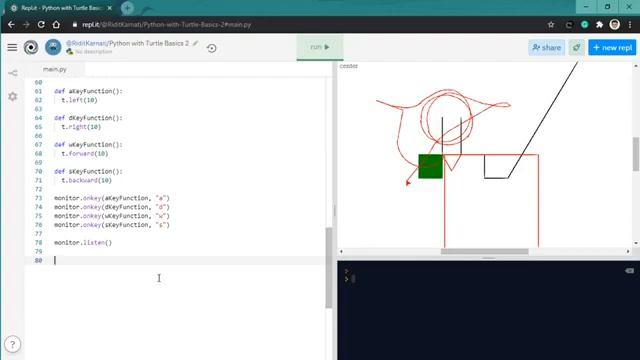Click the turtle canvas horizontal scrollbar thumb
Viewport: 640px width, 360px height.
pyautogui.click(x=484, y=251)
